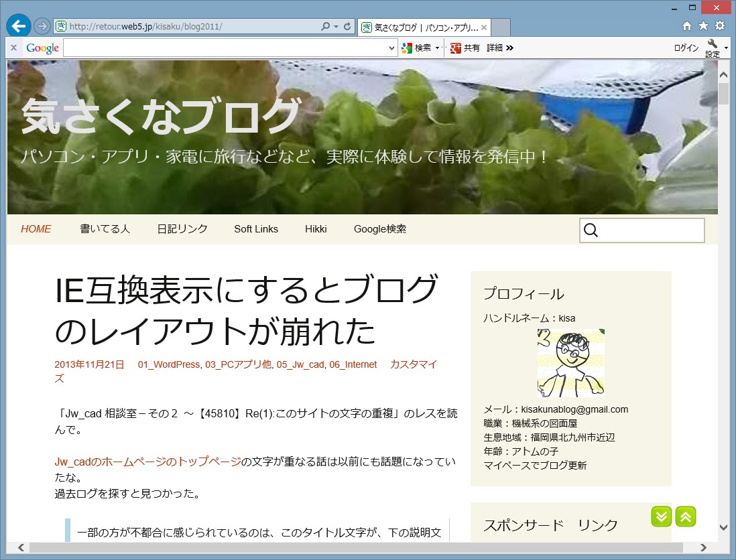Open 日記リンク menu item
Screen dimensions: 736x560
pyautogui.click(x=182, y=229)
